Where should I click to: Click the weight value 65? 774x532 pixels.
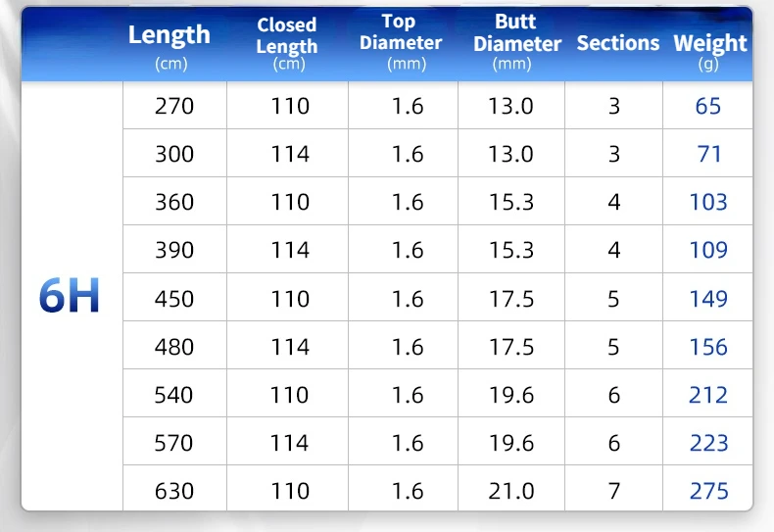click(x=708, y=106)
